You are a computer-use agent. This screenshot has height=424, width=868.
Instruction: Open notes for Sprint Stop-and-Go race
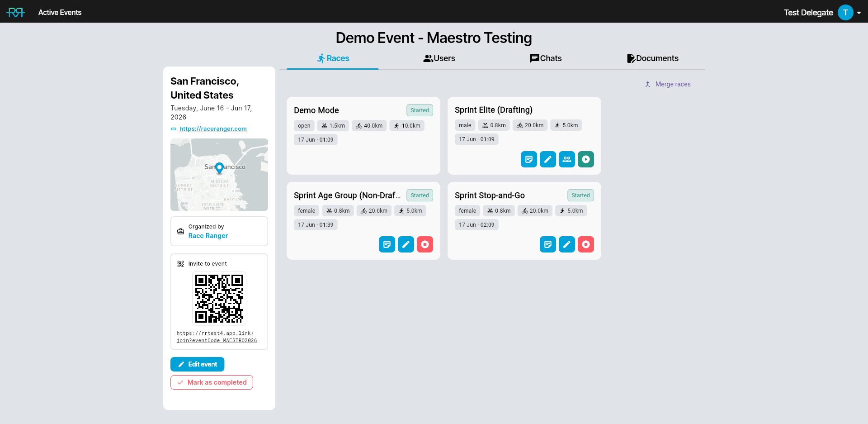pyautogui.click(x=548, y=244)
